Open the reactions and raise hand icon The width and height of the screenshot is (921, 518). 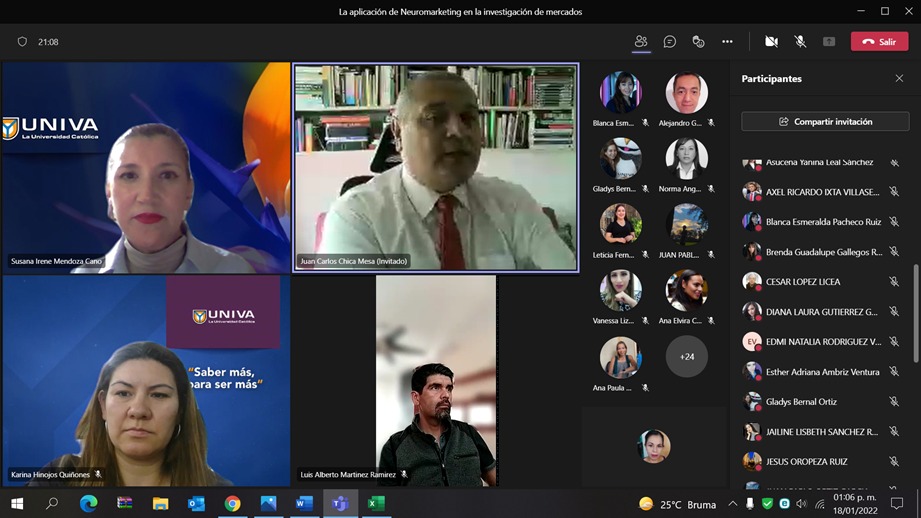[698, 42]
